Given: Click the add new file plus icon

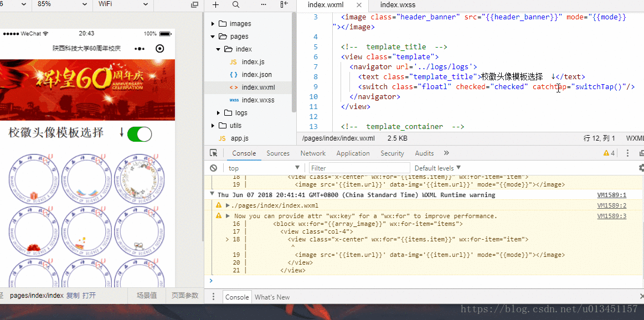Looking at the screenshot, I should [215, 4].
